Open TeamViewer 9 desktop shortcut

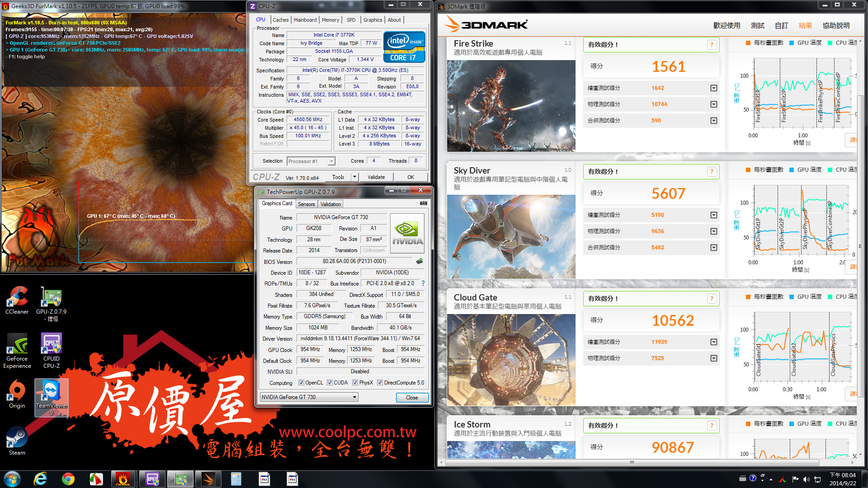[x=52, y=397]
